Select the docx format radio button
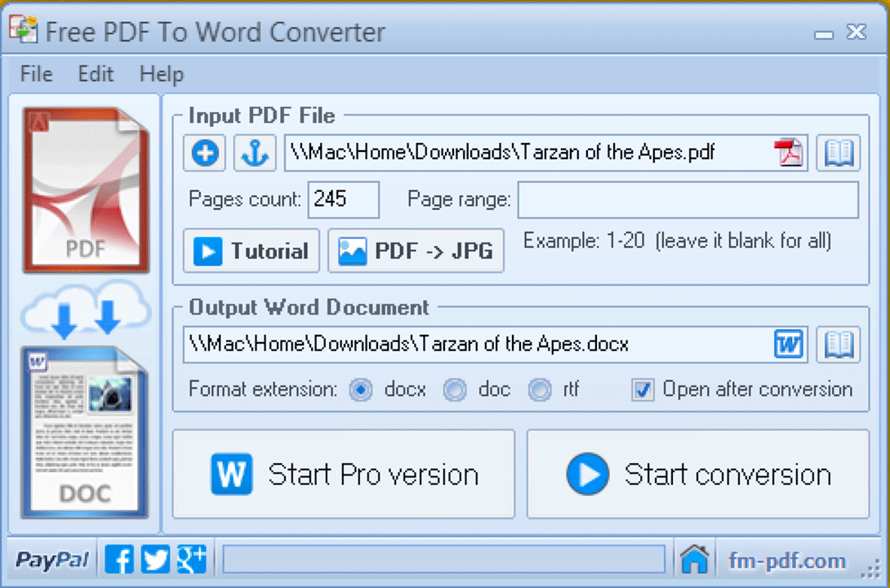This screenshot has width=890, height=588. (360, 390)
